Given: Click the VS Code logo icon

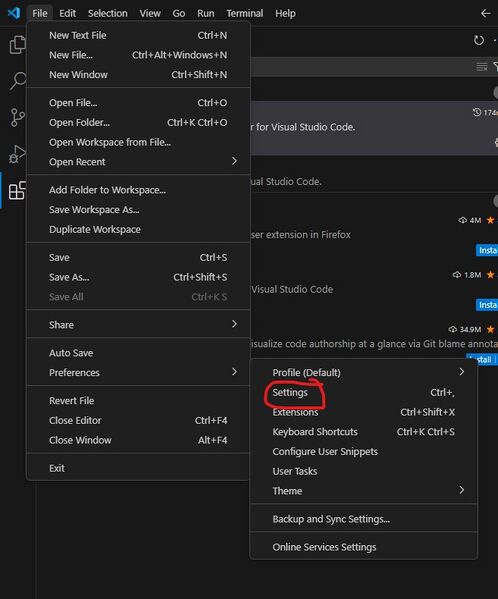Looking at the screenshot, I should (x=14, y=13).
